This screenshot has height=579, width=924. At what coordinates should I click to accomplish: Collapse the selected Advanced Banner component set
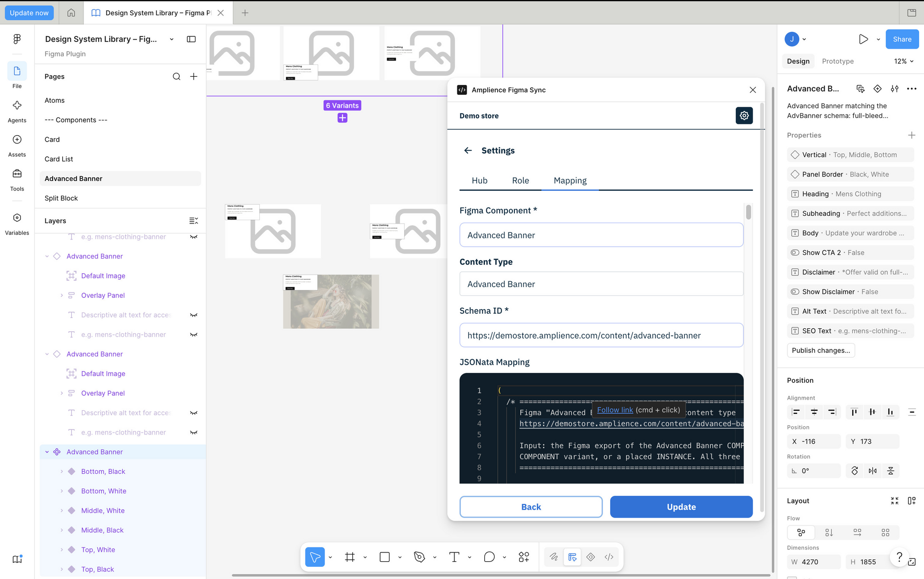47,452
